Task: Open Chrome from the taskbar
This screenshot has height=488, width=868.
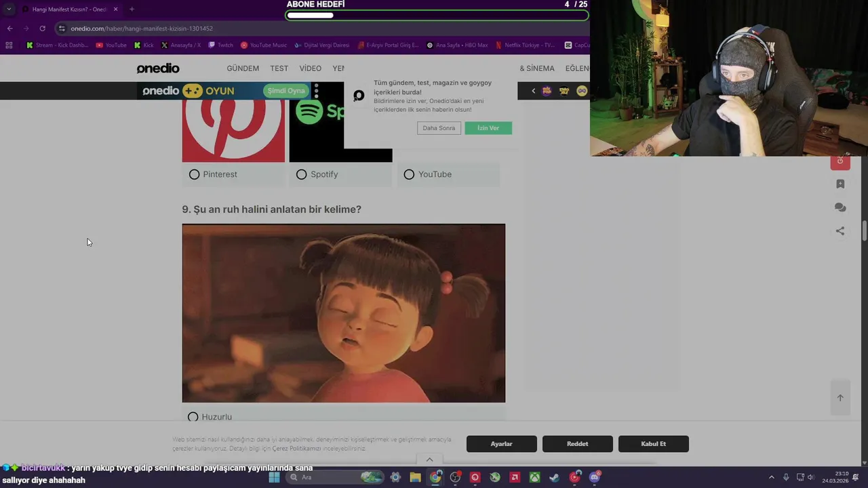Action: point(435,477)
